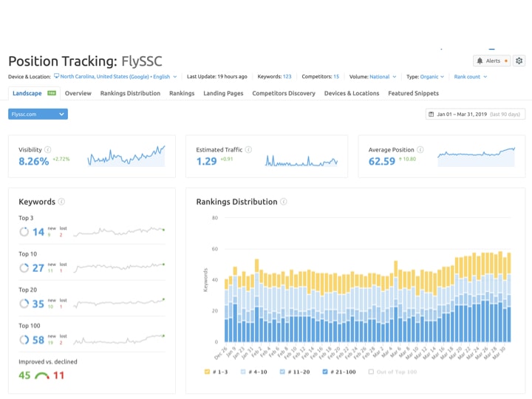This screenshot has width=532, height=399.
Task: Click the Top 20 value 35
Action: [x=38, y=304]
